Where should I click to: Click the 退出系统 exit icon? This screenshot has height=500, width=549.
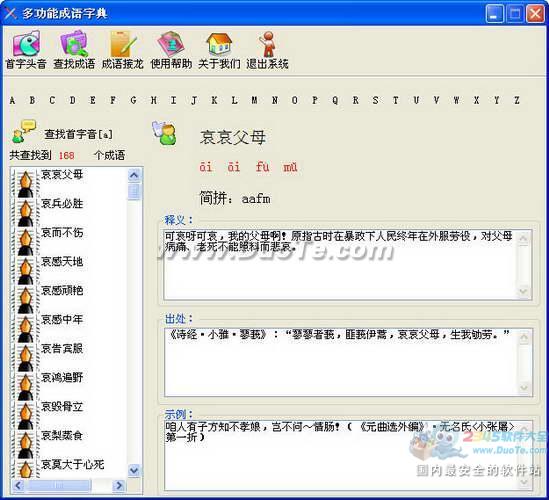pyautogui.click(x=268, y=44)
